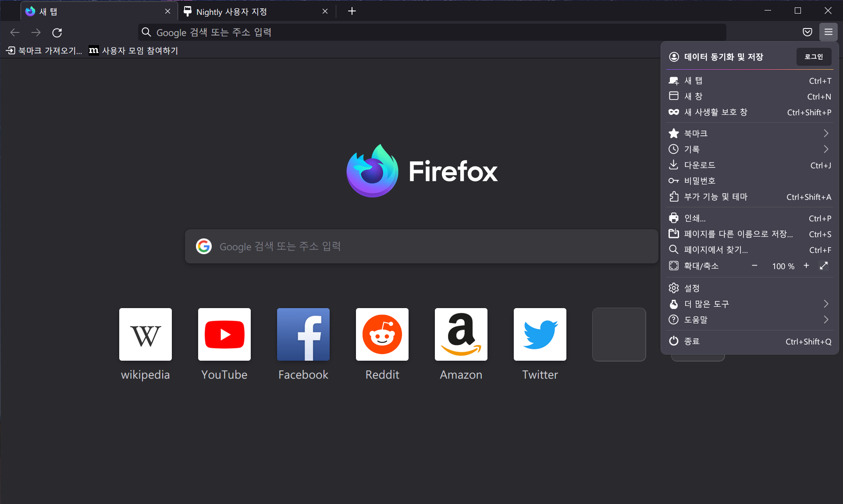843x504 pixels.
Task: Click the Google search input field
Action: pos(421,246)
